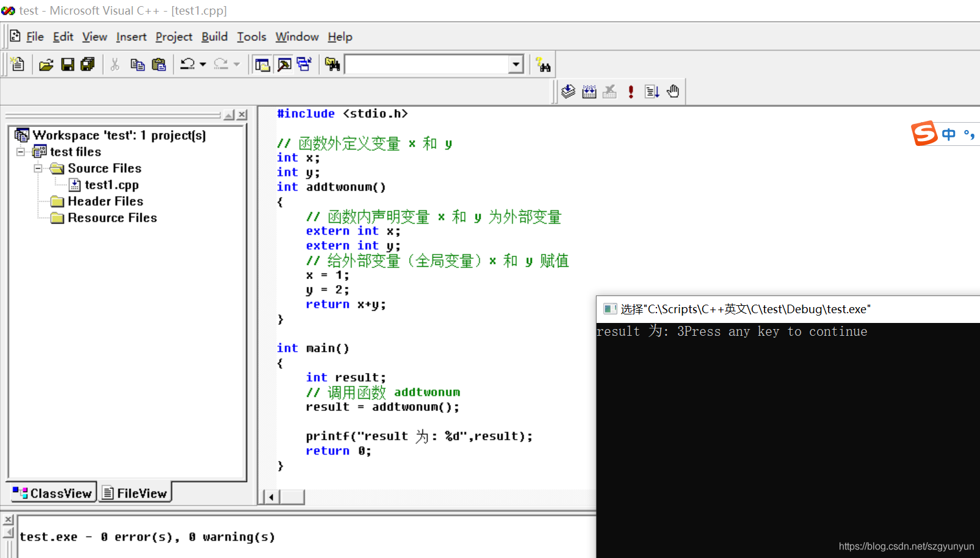The width and height of the screenshot is (980, 558).
Task: Open the Find combo box dropdown arrow
Action: [517, 64]
